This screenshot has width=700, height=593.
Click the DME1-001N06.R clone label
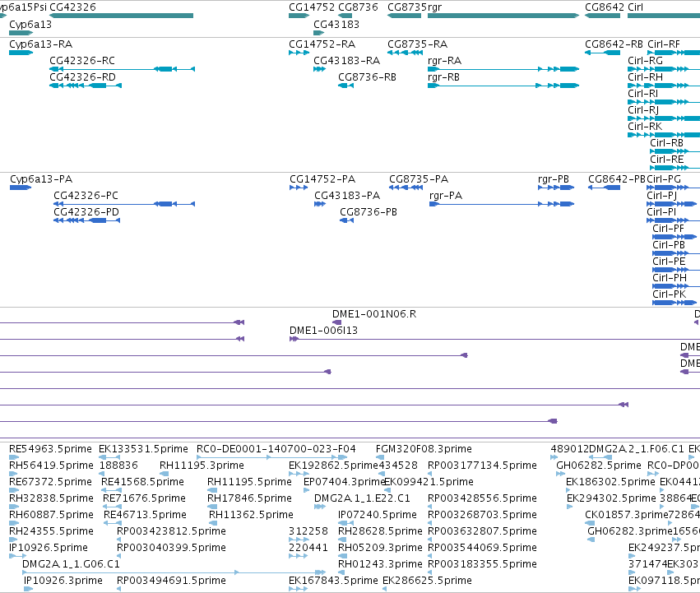[374, 314]
